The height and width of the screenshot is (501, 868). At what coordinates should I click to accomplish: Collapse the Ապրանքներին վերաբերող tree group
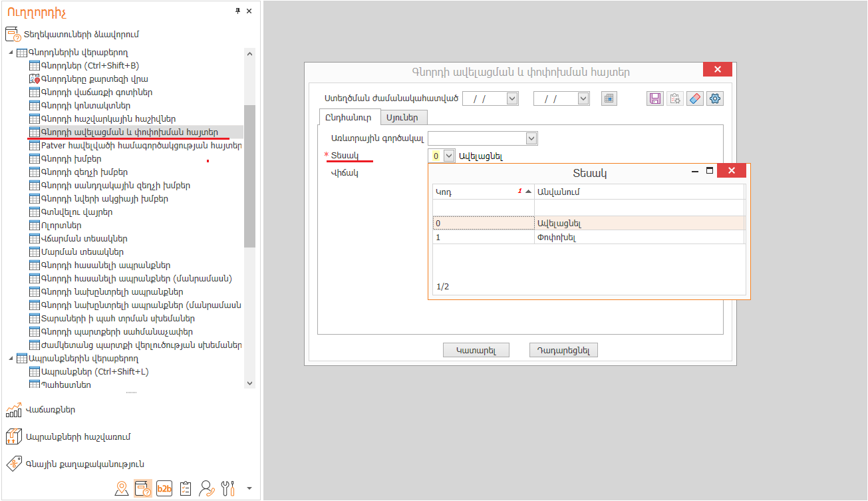[11, 359]
